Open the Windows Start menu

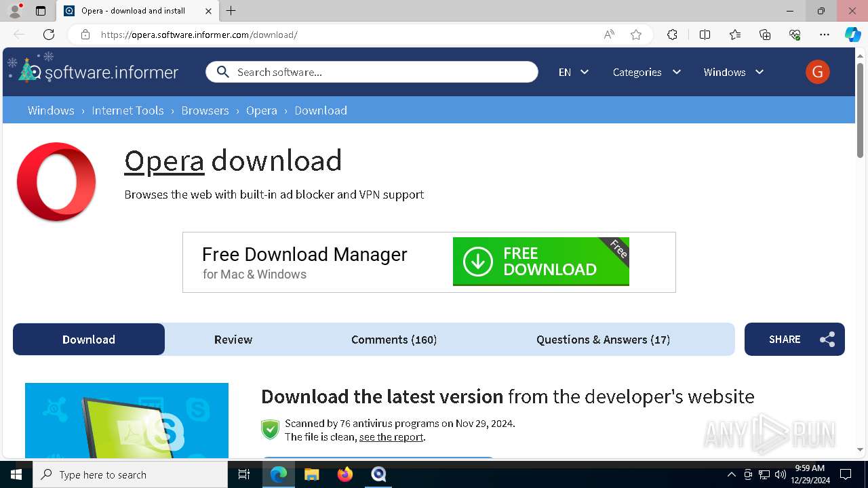[16, 474]
